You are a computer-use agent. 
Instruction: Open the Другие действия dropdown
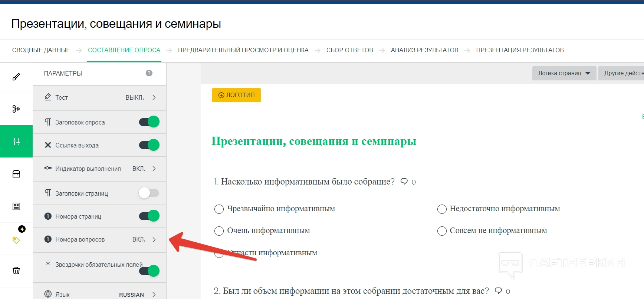621,73
